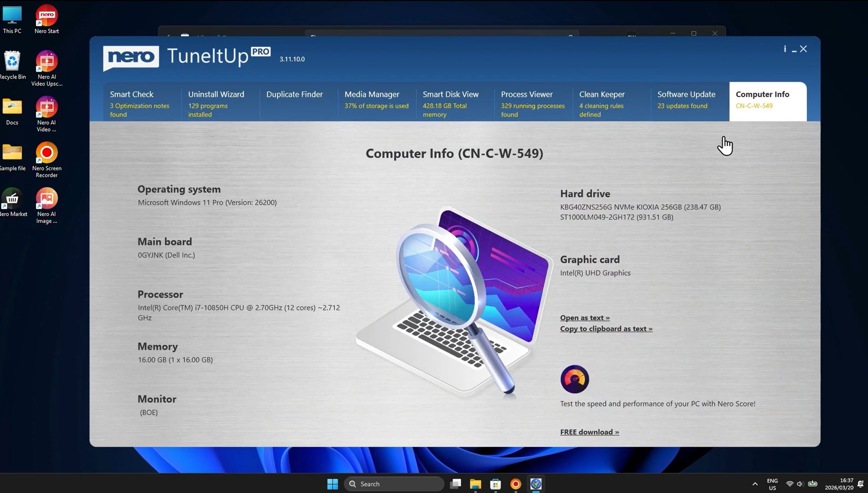Click the "Open as text" link
This screenshot has width=868, height=493.
(585, 318)
